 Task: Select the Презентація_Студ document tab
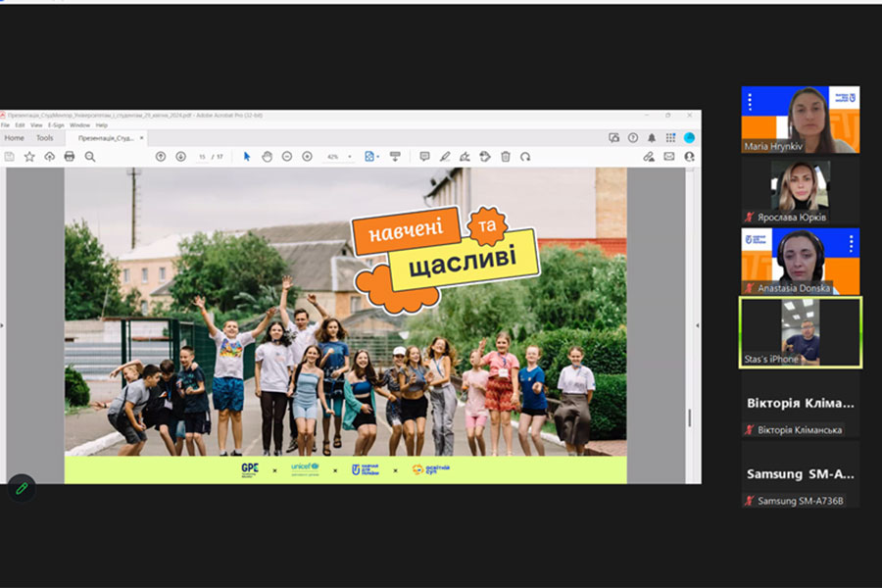(x=105, y=138)
